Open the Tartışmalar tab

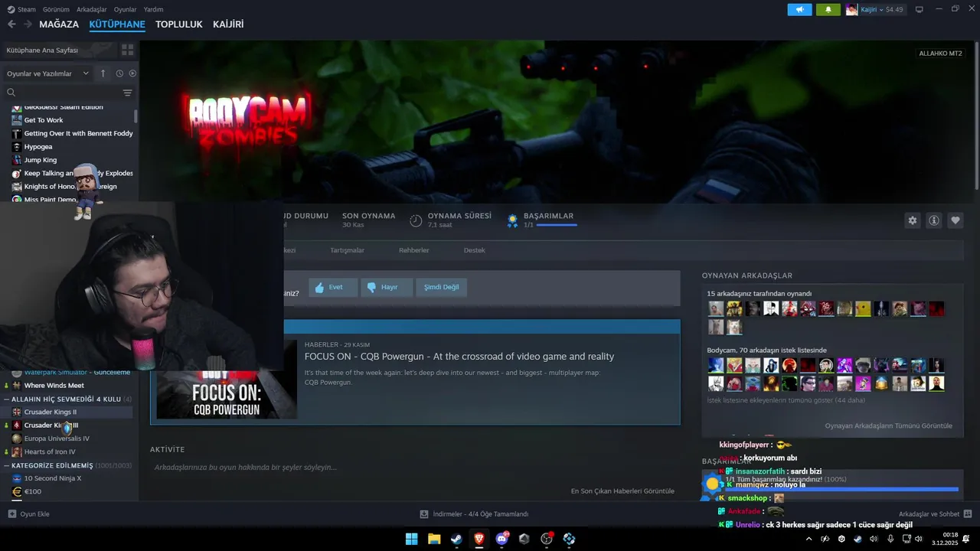pos(347,250)
